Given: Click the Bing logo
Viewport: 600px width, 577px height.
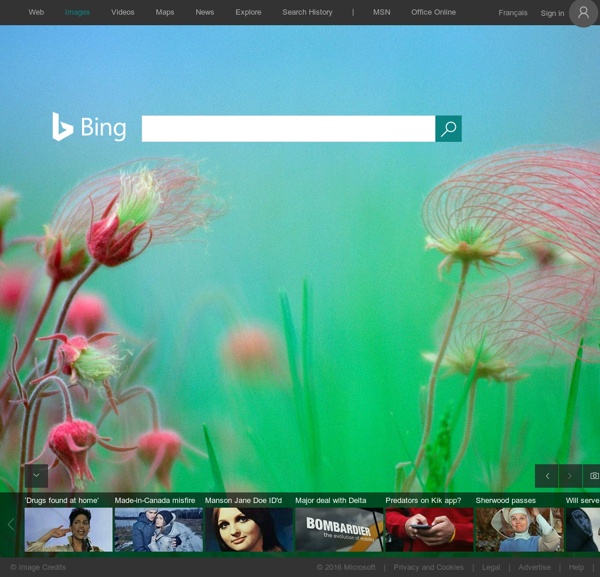Looking at the screenshot, I should click(89, 127).
